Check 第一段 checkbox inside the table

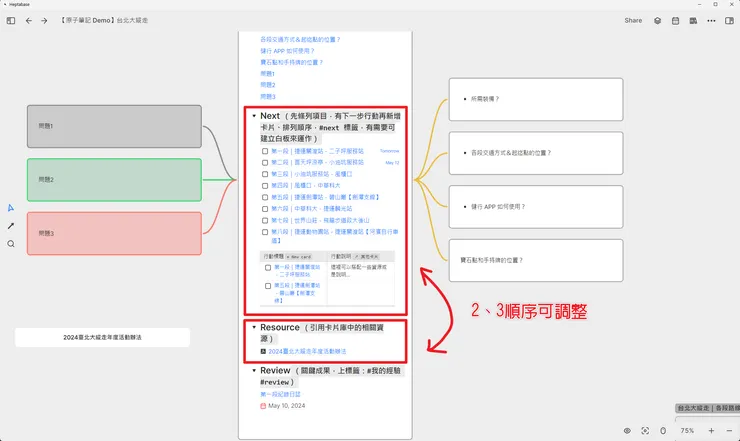(268, 267)
